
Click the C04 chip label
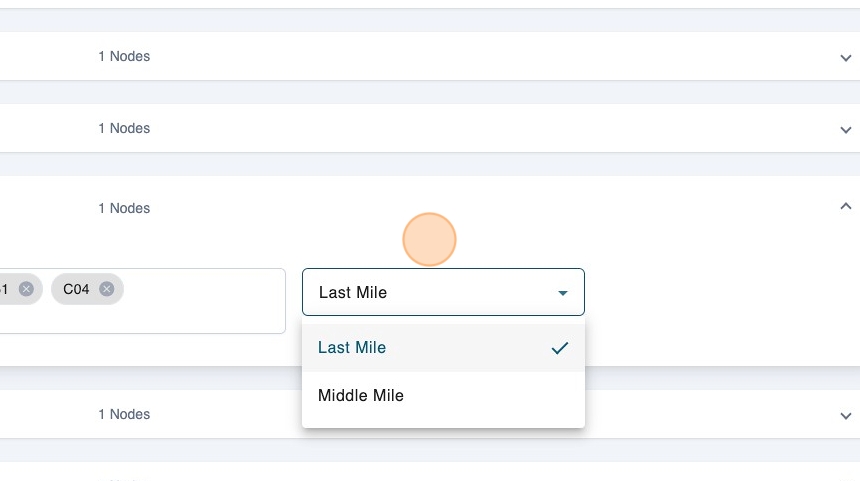(x=76, y=289)
